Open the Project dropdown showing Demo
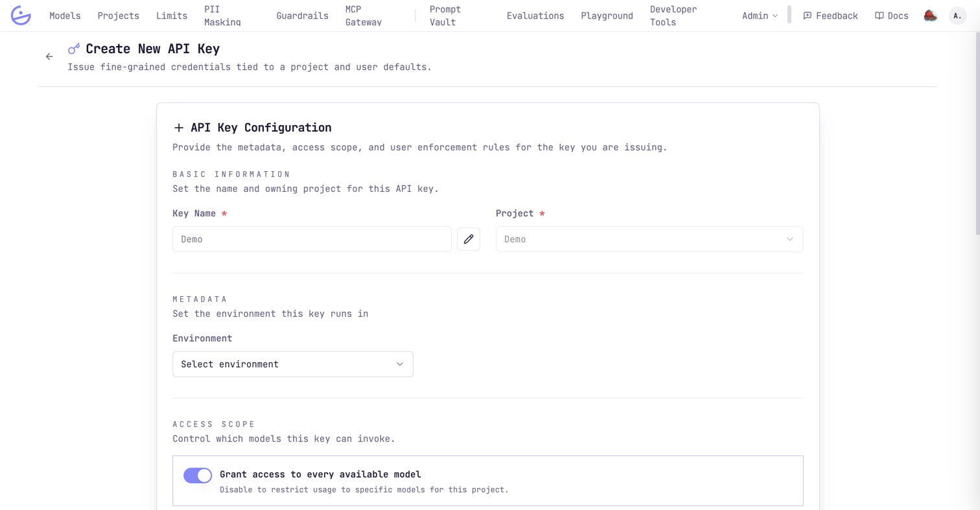 (x=649, y=239)
